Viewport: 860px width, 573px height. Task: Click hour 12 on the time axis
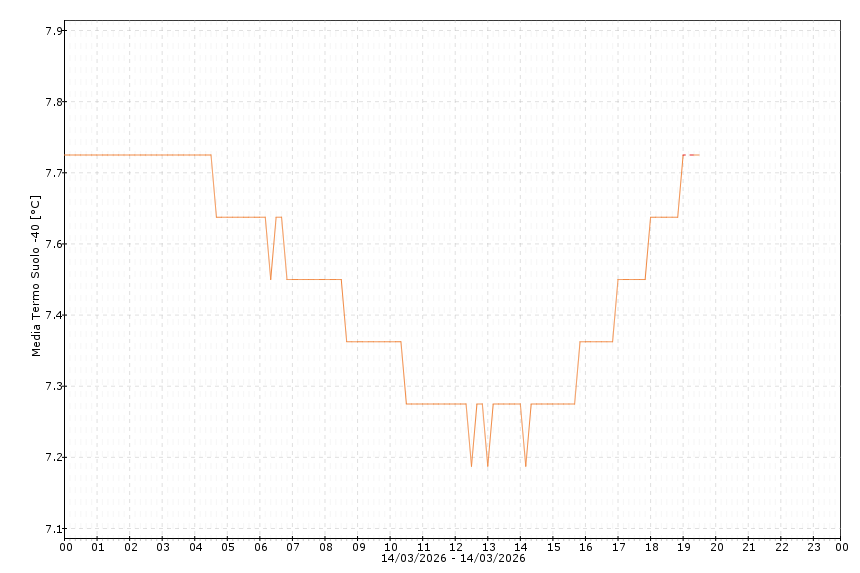coord(455,547)
